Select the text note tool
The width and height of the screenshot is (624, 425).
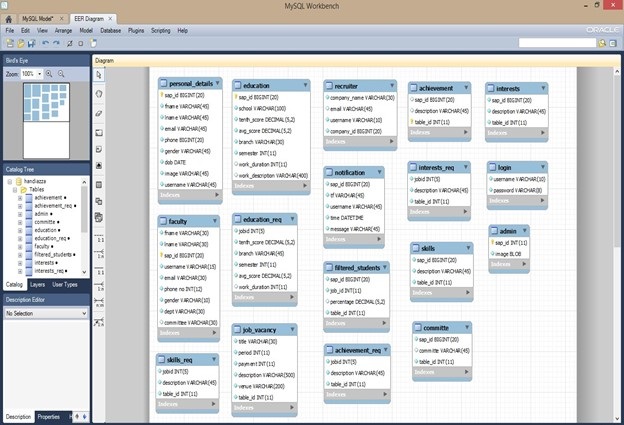(x=99, y=149)
